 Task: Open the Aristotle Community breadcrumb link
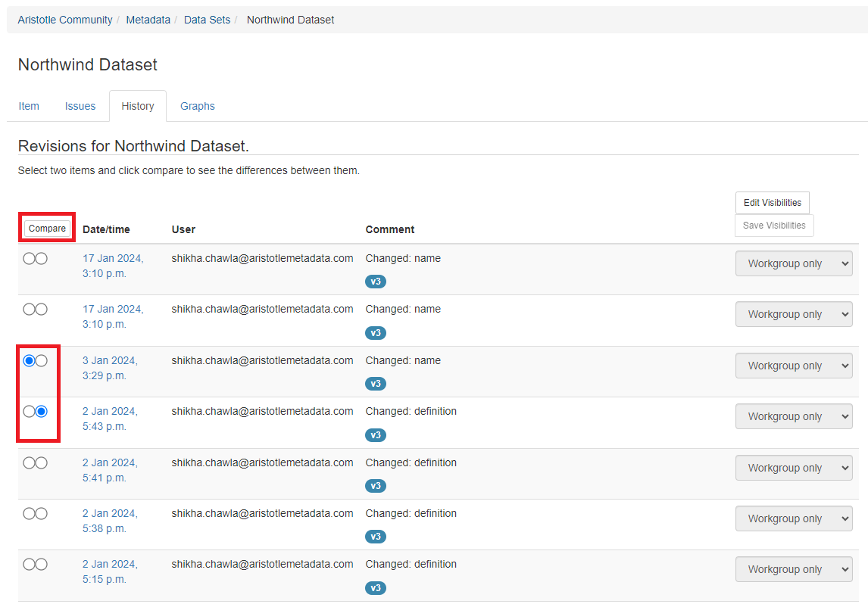(65, 20)
